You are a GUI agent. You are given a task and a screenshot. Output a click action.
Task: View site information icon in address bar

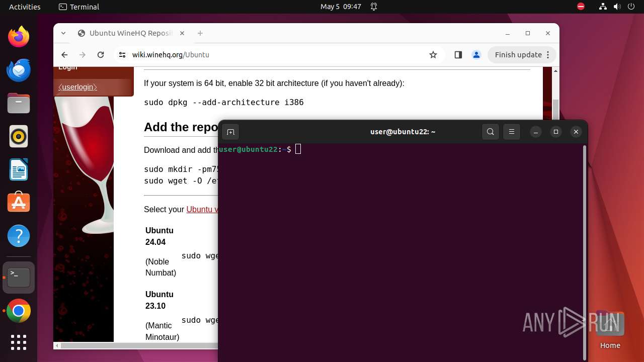coord(122,55)
